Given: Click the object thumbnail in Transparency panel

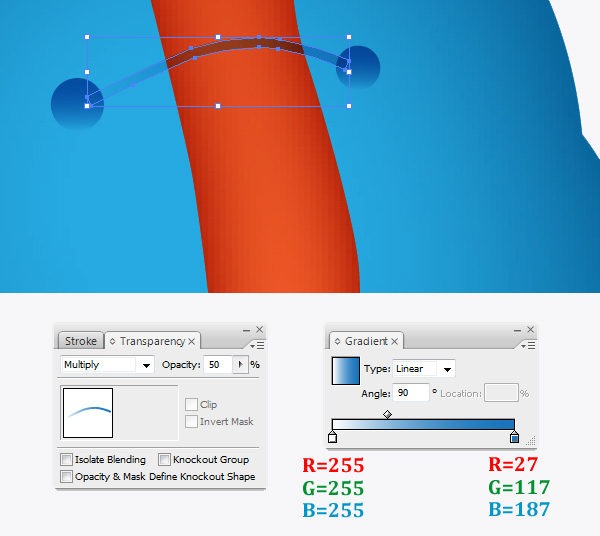Looking at the screenshot, I should tap(88, 413).
